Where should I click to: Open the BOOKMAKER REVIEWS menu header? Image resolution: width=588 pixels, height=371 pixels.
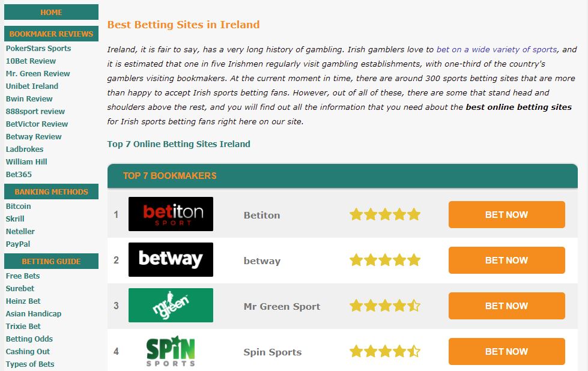pos(52,34)
